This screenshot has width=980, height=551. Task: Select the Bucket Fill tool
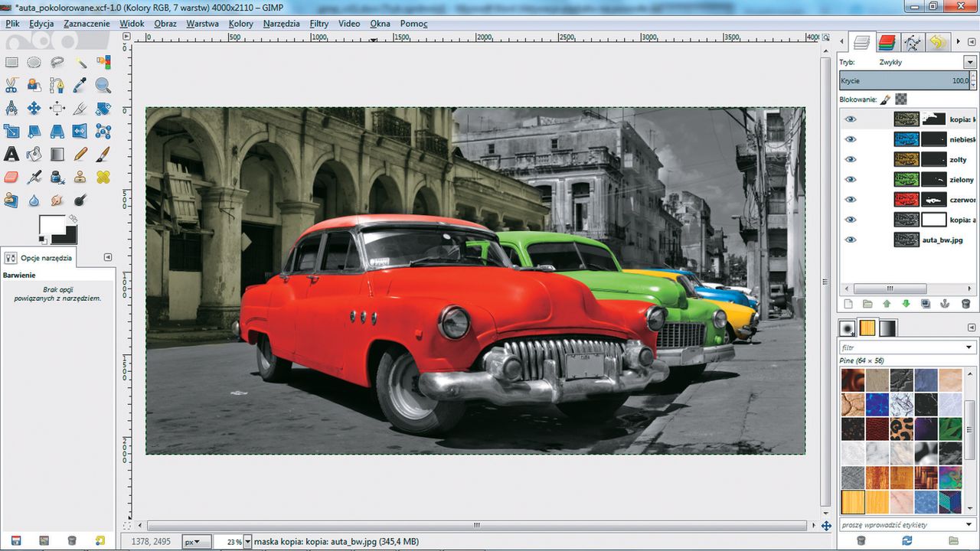click(x=34, y=154)
